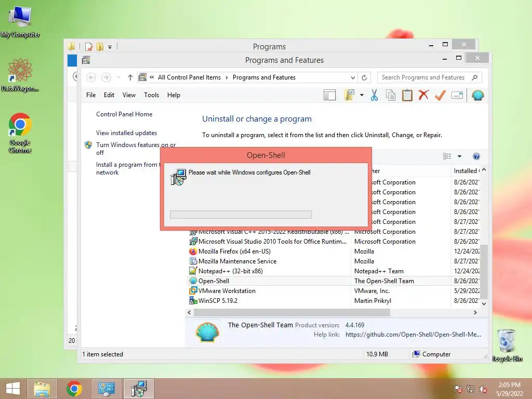This screenshot has width=532, height=399.
Task: Click the Navigation pane toolbar icon
Action: [x=329, y=96]
